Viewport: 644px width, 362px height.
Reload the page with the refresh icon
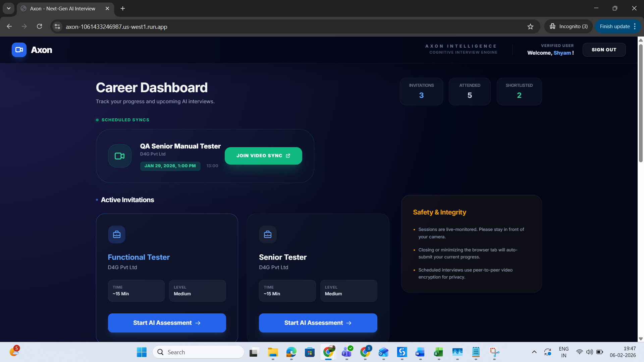39,26
